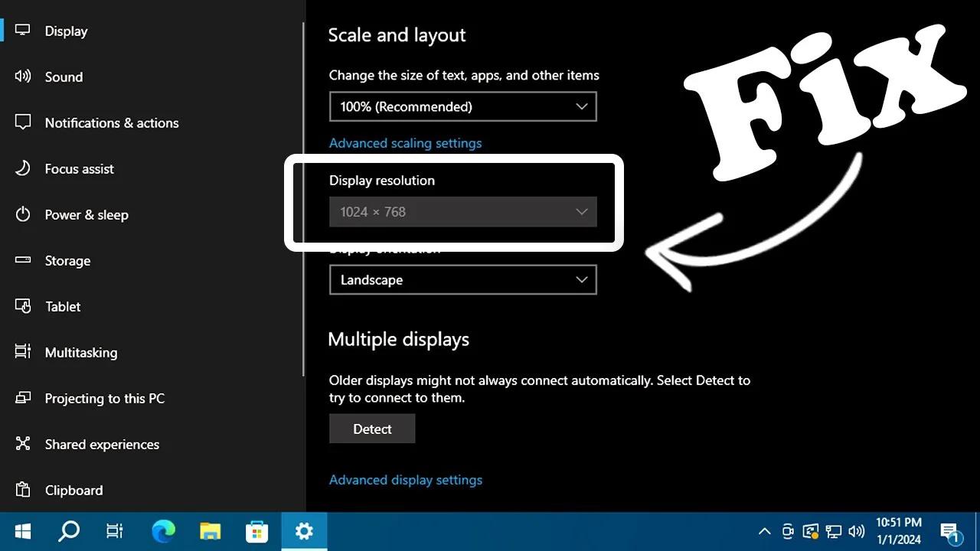
Task: Mute audio via the taskbar speaker icon
Action: (857, 530)
